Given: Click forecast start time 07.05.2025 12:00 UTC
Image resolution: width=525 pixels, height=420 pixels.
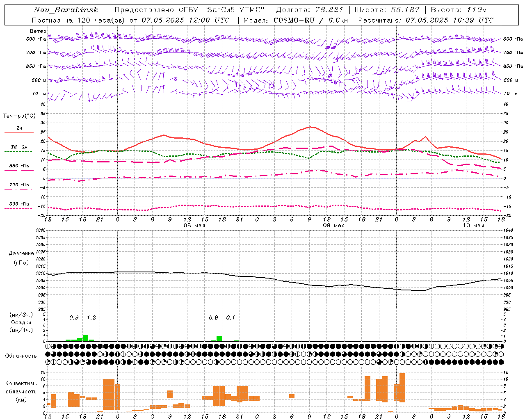Looking at the screenshot, I should pyautogui.click(x=185, y=20).
